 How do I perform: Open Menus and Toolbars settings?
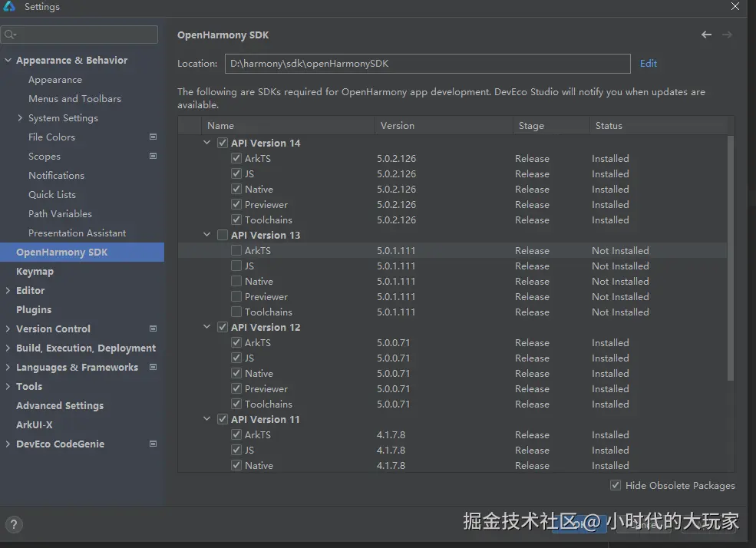pyautogui.click(x=74, y=99)
